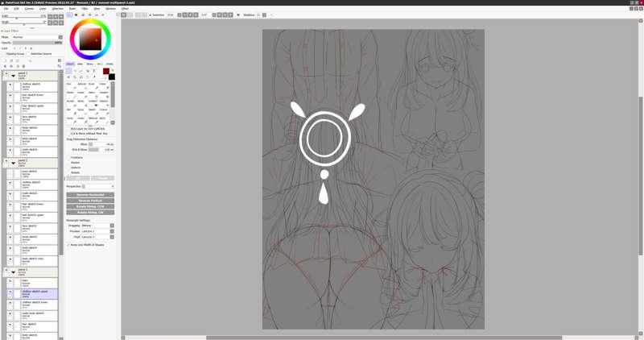Click the Reverse Horizontal button
644x340 pixels.
(90, 195)
